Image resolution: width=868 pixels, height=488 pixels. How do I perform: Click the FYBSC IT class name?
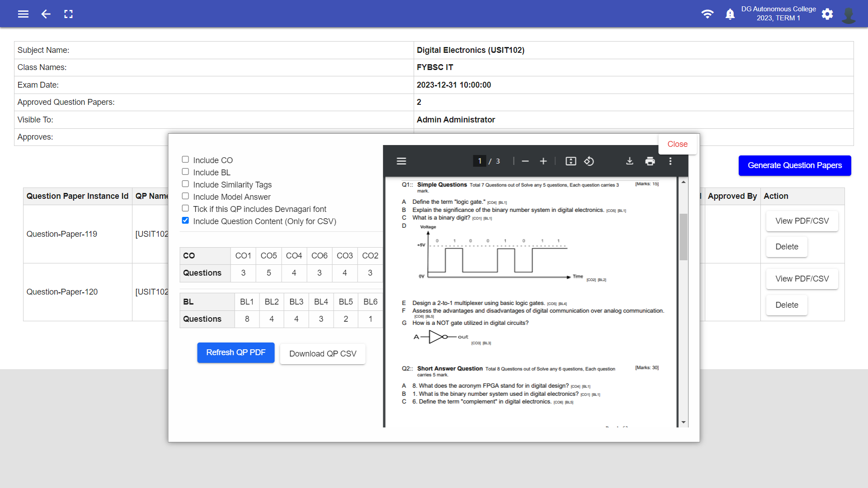[x=435, y=67]
